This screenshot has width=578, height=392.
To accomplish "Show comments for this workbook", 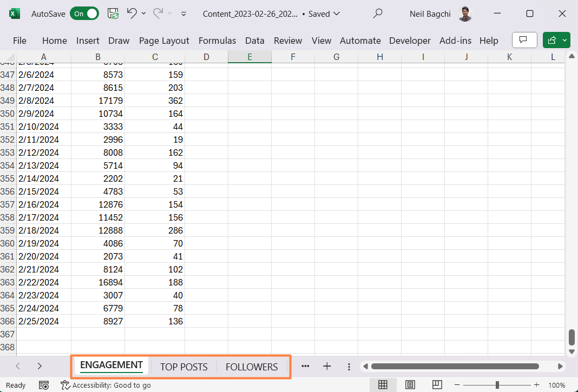I will click(x=524, y=40).
